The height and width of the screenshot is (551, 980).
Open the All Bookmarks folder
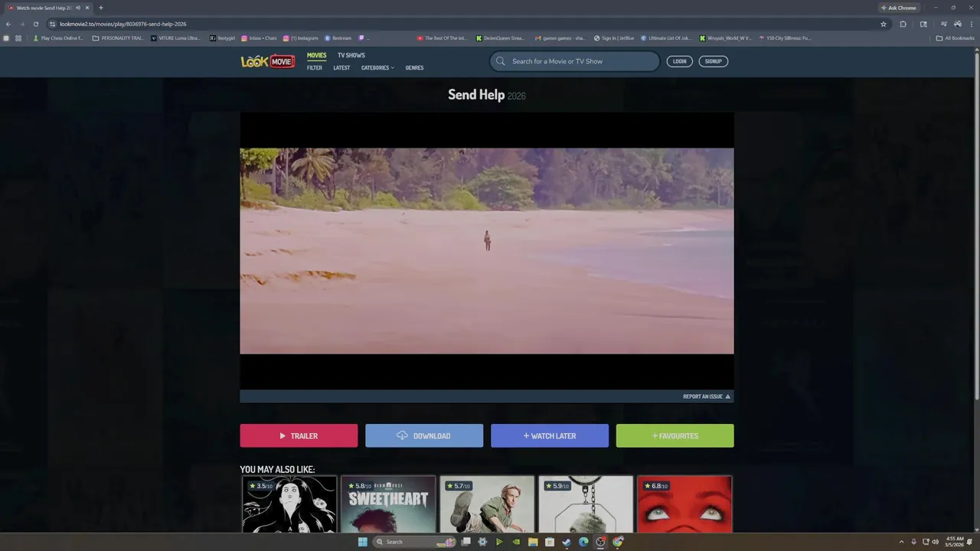click(x=955, y=37)
